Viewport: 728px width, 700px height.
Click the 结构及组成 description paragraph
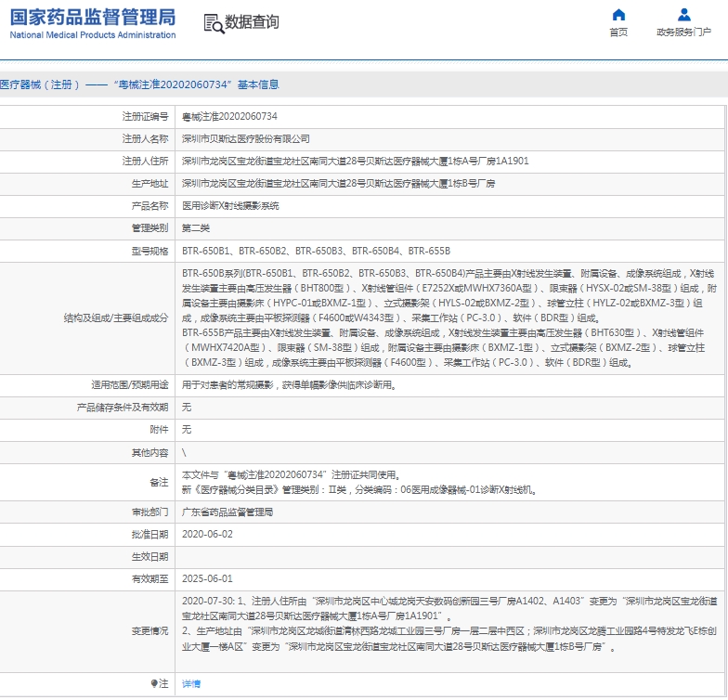coord(449,318)
